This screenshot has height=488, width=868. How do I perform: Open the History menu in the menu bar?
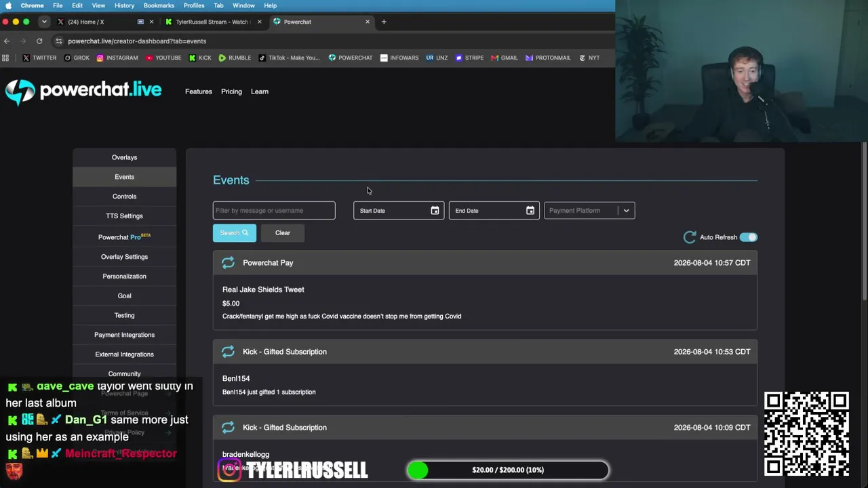point(124,5)
